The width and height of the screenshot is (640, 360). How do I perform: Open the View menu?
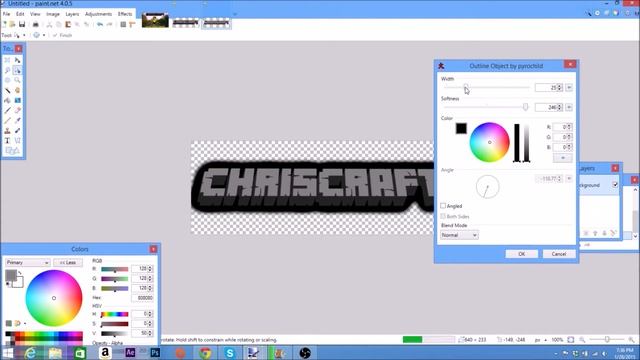click(x=35, y=14)
